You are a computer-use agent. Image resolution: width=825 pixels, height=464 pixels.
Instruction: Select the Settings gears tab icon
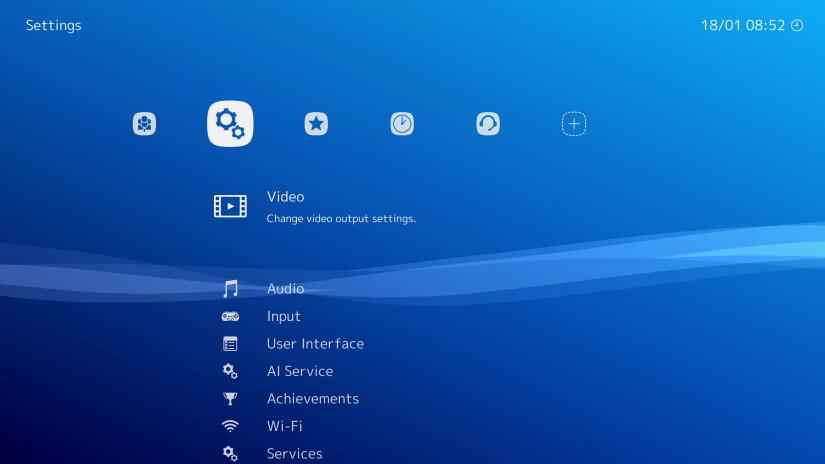[x=230, y=124]
